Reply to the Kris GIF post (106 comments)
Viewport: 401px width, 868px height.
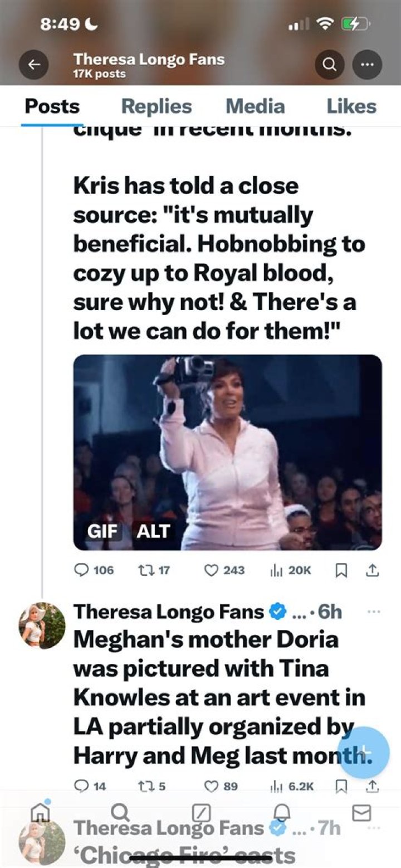pyautogui.click(x=94, y=570)
